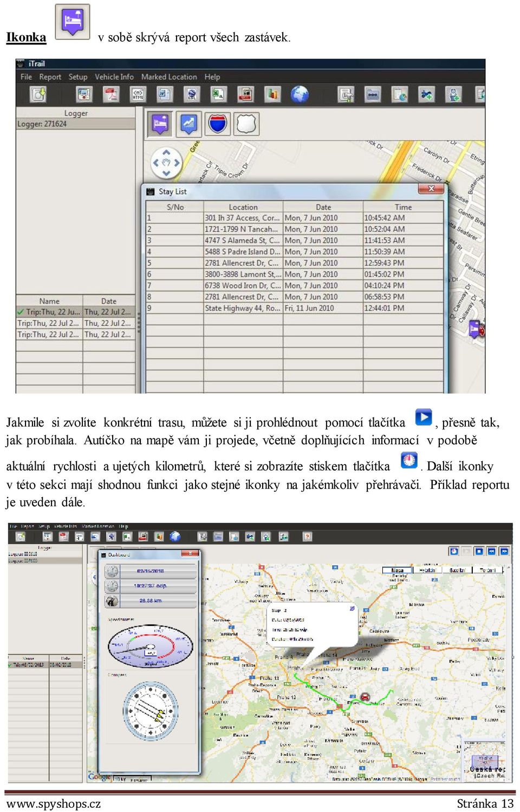Select stay row '3800-3898 Lamont St,...'
520x812 pixels.
295,274
